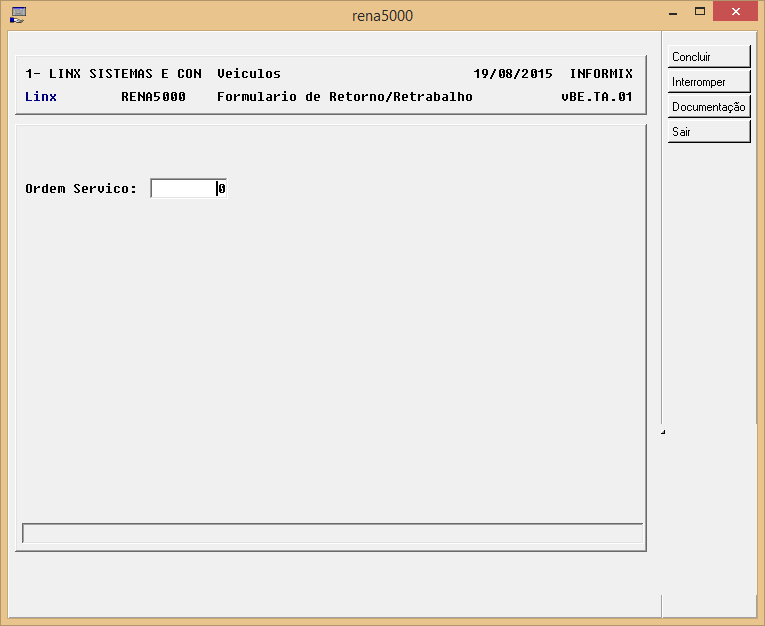Close the rena5000 window
This screenshot has height=626, width=765.
point(736,11)
